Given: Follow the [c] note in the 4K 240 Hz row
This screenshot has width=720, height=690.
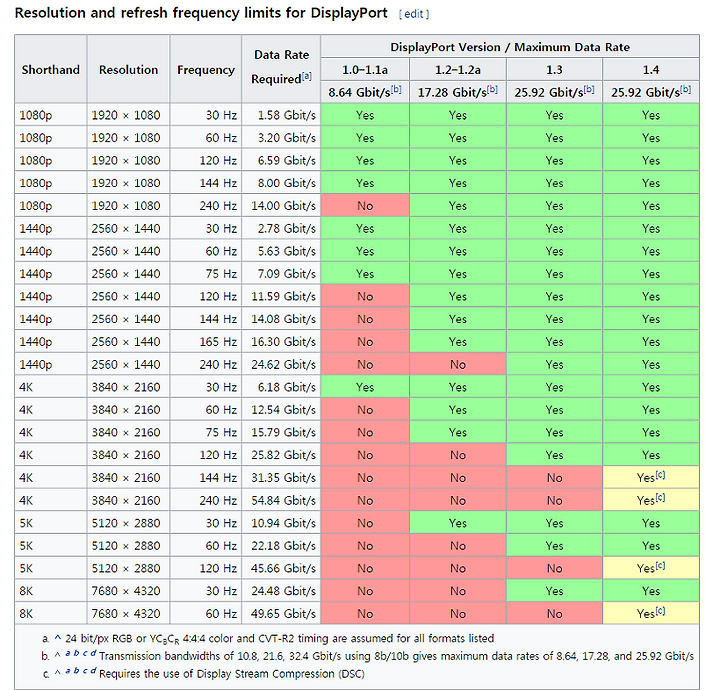Looking at the screenshot, I should coord(660,497).
